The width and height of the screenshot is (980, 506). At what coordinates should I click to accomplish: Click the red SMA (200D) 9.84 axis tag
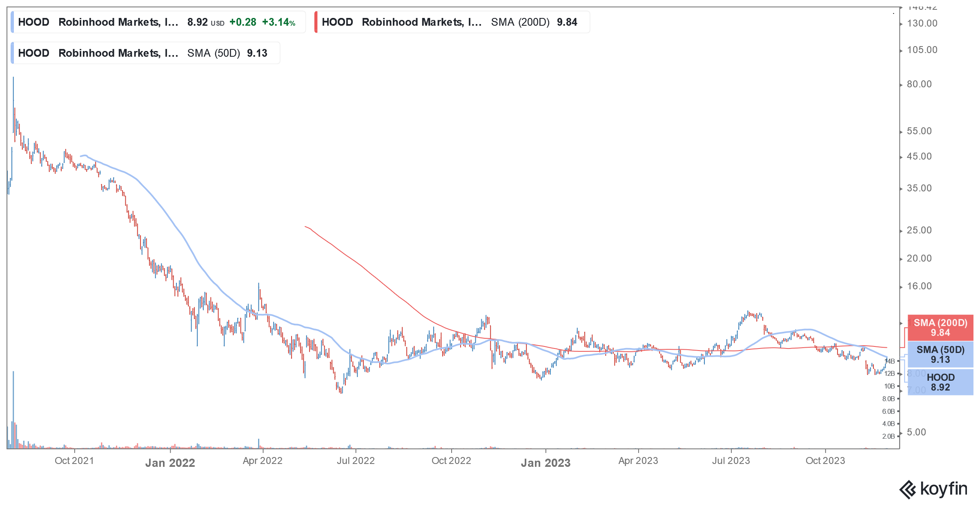[x=940, y=328]
